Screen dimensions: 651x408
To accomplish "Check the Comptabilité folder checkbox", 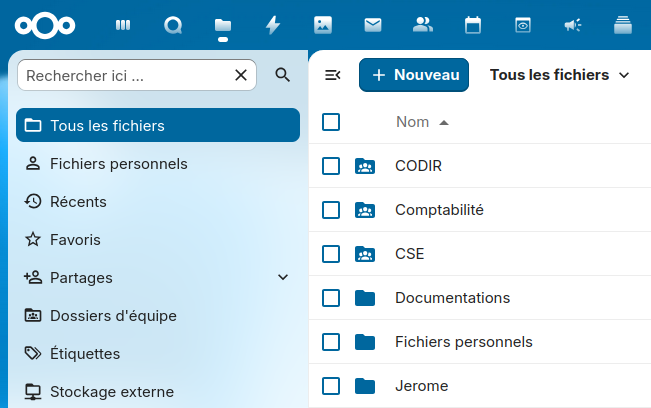I will [331, 210].
